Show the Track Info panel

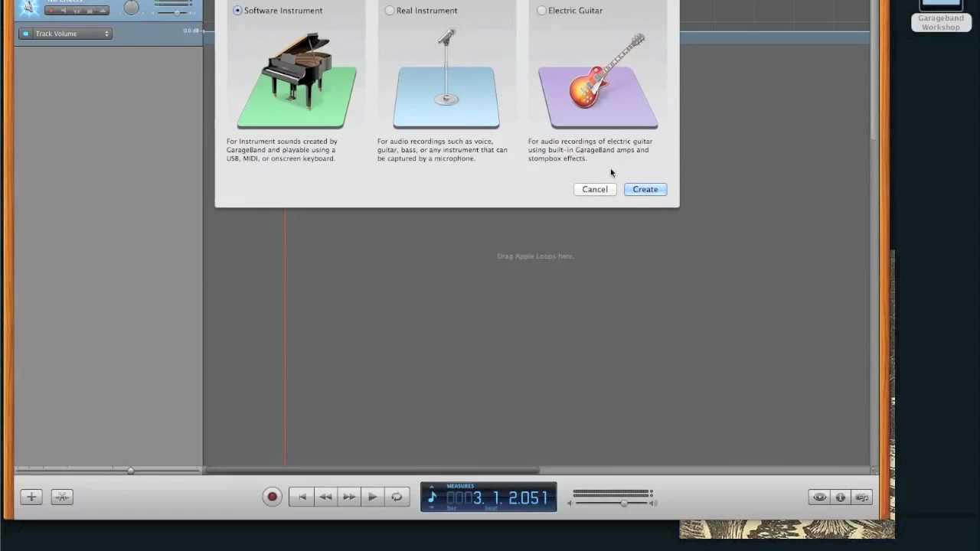pyautogui.click(x=841, y=497)
